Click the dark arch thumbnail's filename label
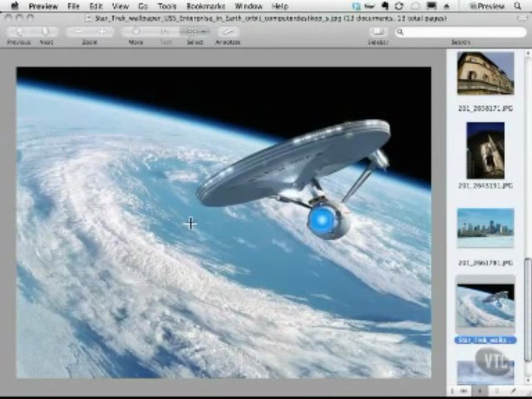This screenshot has height=399, width=532. click(x=485, y=186)
